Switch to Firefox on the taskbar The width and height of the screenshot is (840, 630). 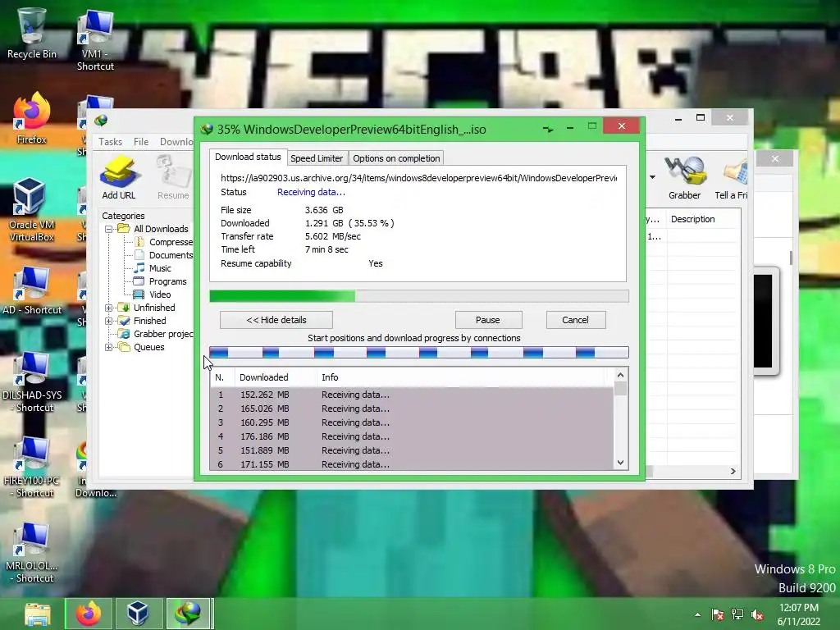point(89,614)
